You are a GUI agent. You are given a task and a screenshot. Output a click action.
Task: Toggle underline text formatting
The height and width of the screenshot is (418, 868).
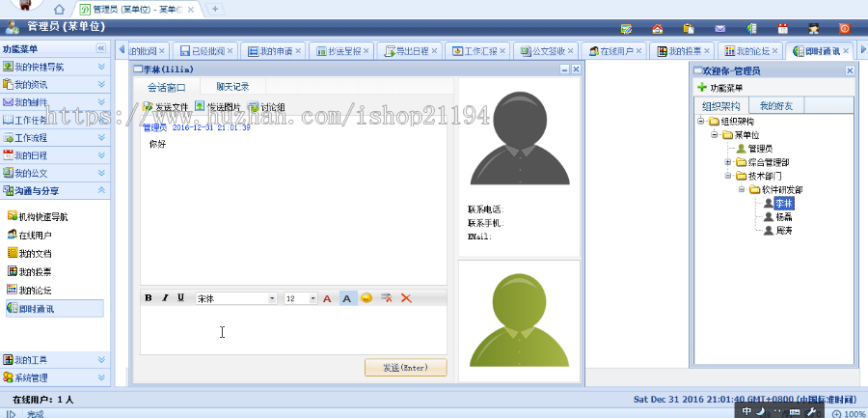(x=180, y=298)
